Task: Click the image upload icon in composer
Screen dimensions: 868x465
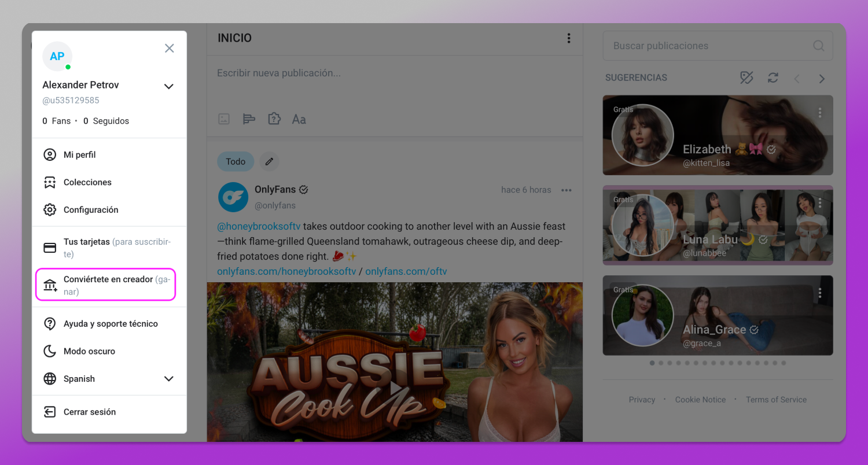Action: [x=224, y=119]
